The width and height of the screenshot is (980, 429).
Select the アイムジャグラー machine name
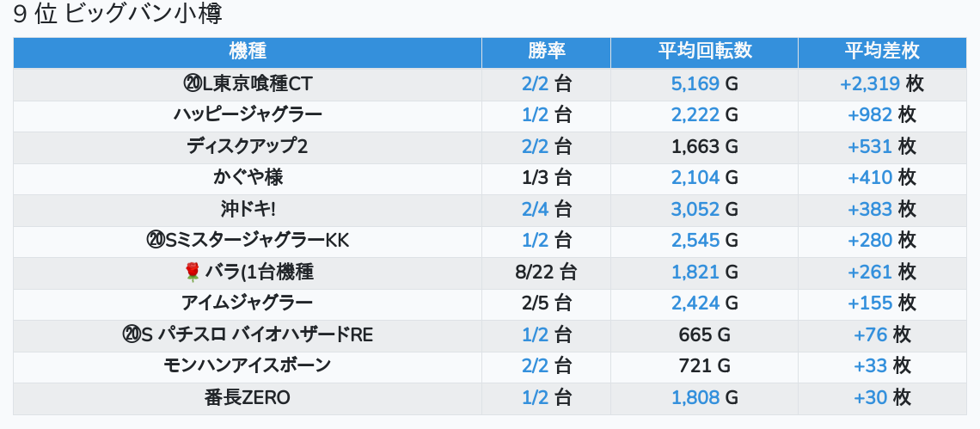[x=248, y=303]
